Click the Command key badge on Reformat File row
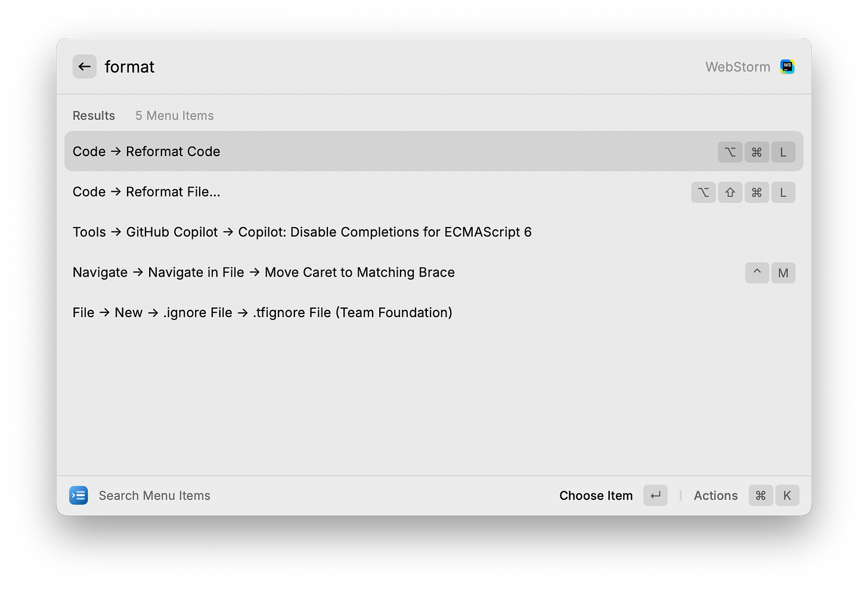 coord(757,192)
